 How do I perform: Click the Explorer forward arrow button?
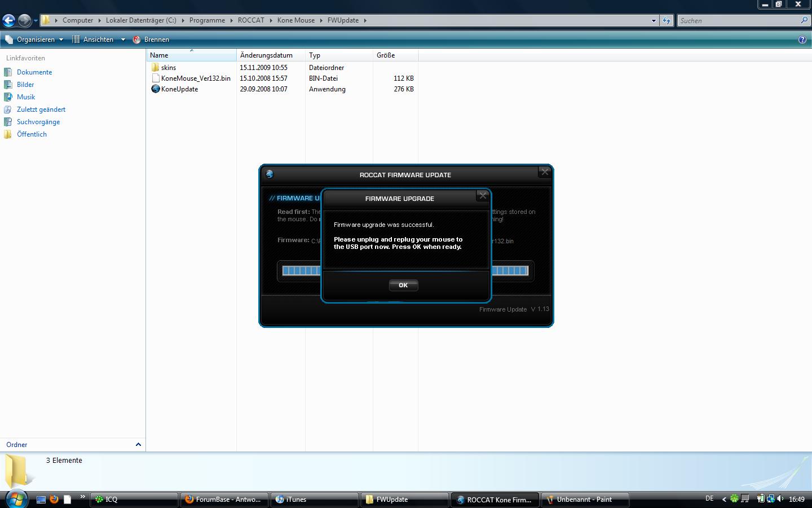(24, 21)
